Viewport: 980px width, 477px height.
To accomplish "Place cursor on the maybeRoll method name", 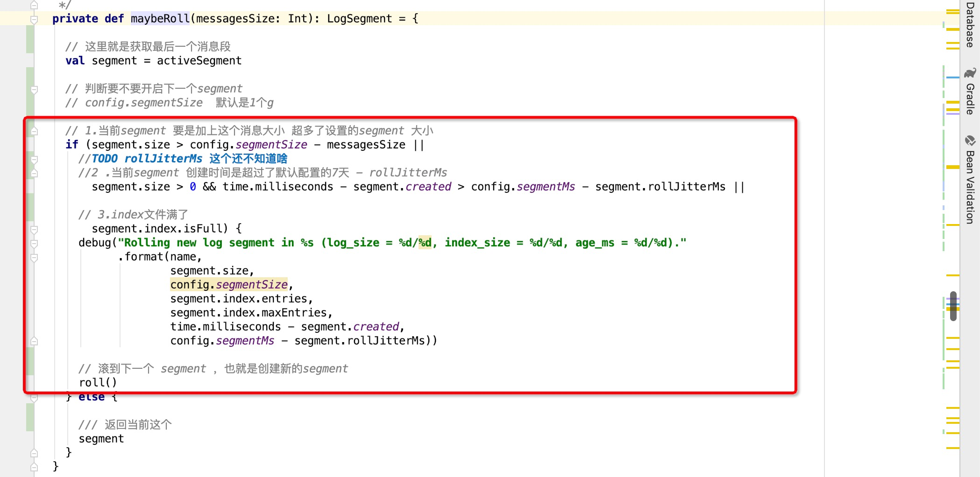I will [160, 19].
